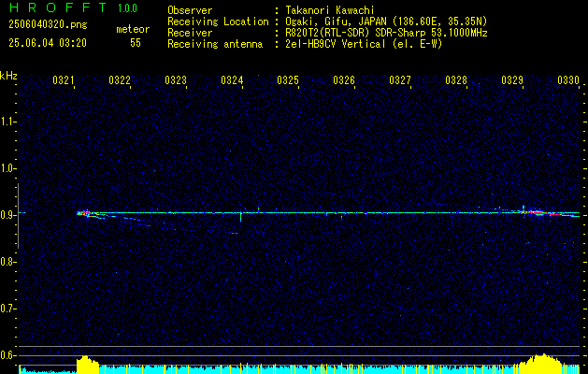Click the kHz axis unit label

(x=8, y=76)
